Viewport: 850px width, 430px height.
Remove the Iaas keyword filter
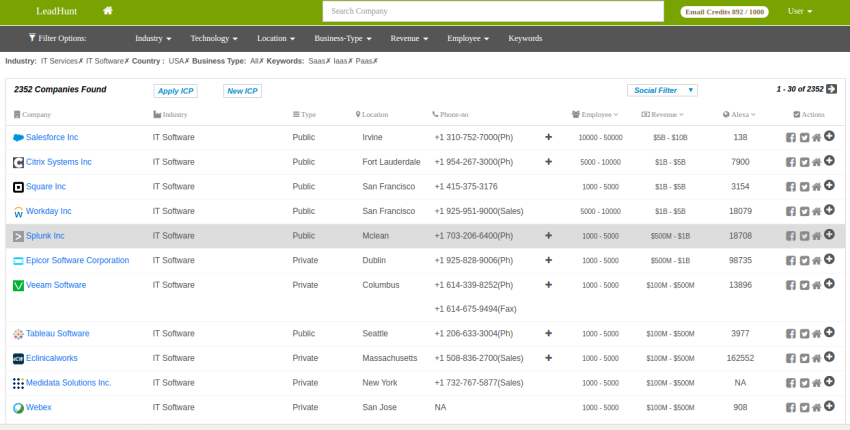[x=350, y=61]
